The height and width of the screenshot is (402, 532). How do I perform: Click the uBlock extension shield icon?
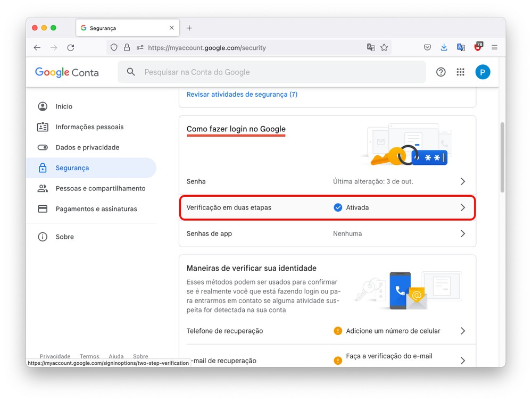click(478, 47)
